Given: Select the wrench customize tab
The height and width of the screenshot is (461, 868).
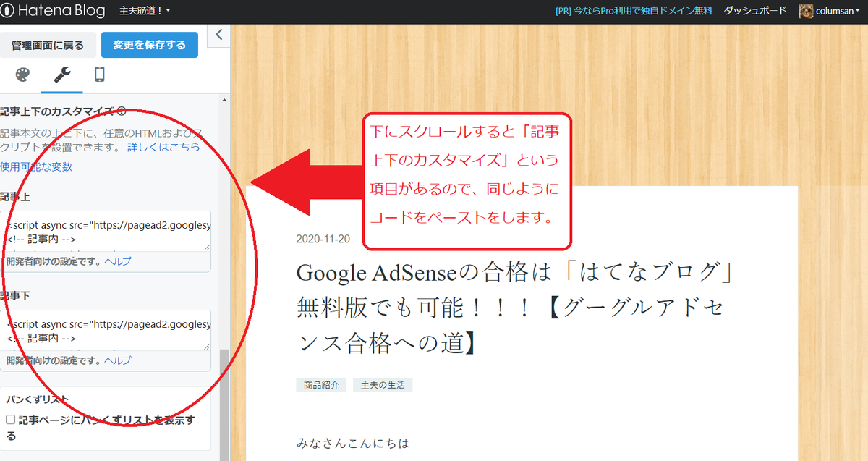Looking at the screenshot, I should pos(62,75).
